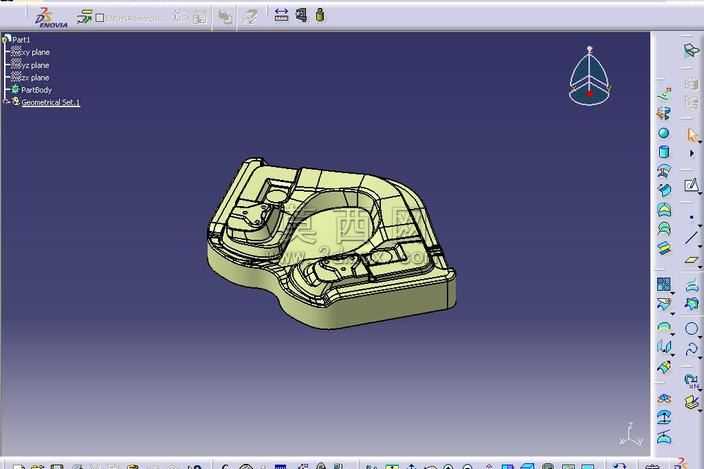Click the translate transformation icon
Viewport: 704px width, 469px height.
[x=664, y=347]
